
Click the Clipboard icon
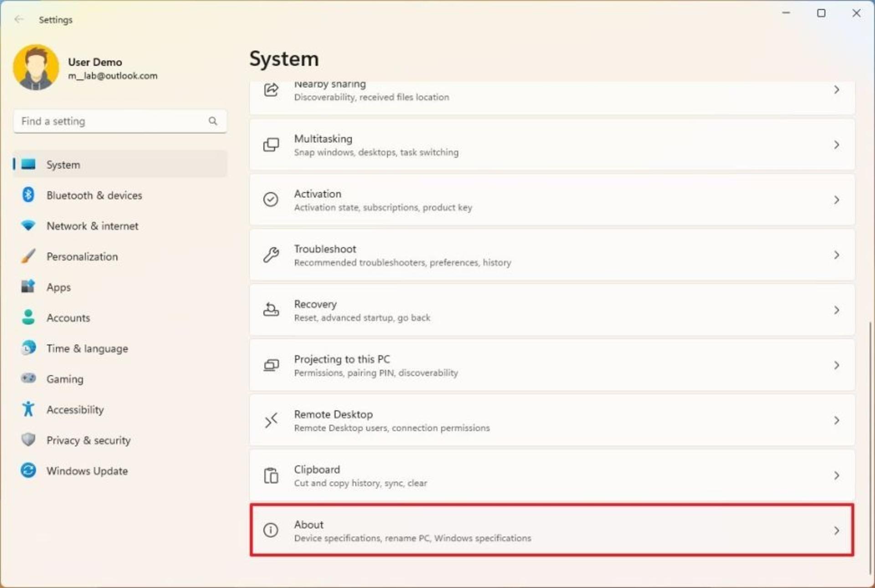[271, 476]
